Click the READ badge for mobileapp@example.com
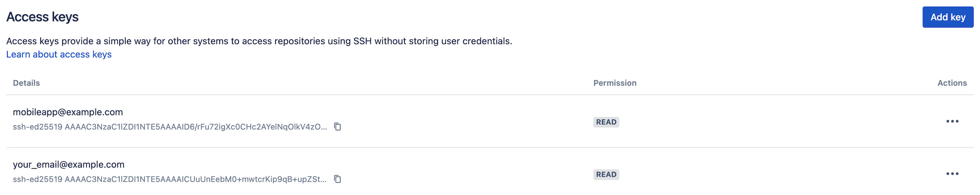 606,122
